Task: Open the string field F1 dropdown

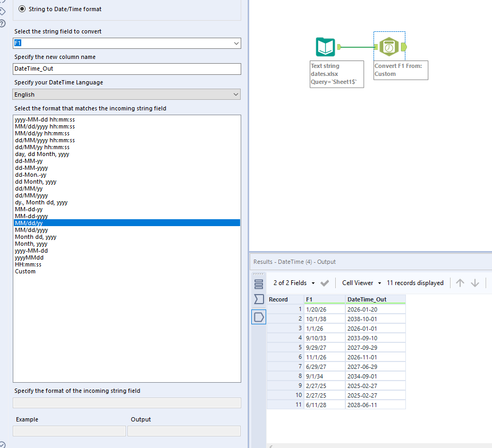Action: (x=126, y=43)
